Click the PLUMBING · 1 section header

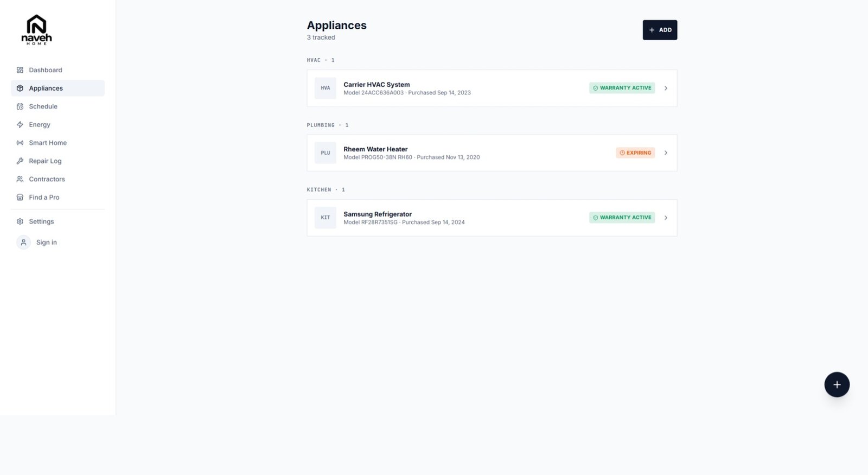tap(328, 125)
